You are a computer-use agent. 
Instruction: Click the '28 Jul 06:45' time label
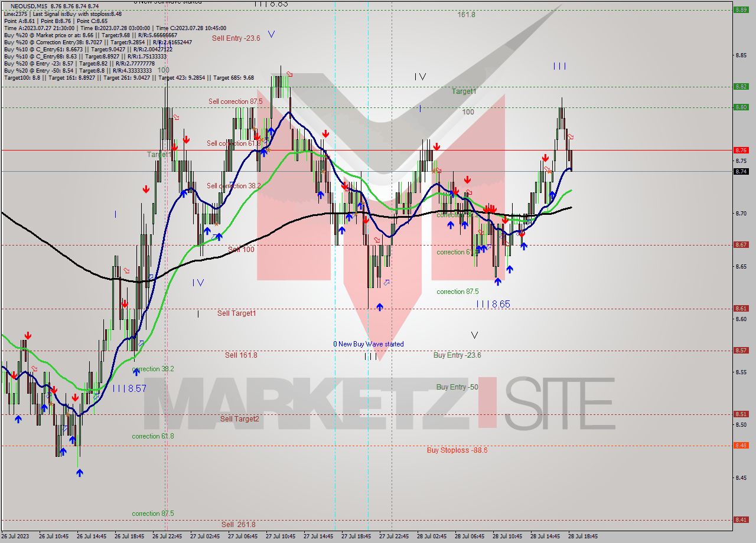pos(470,537)
